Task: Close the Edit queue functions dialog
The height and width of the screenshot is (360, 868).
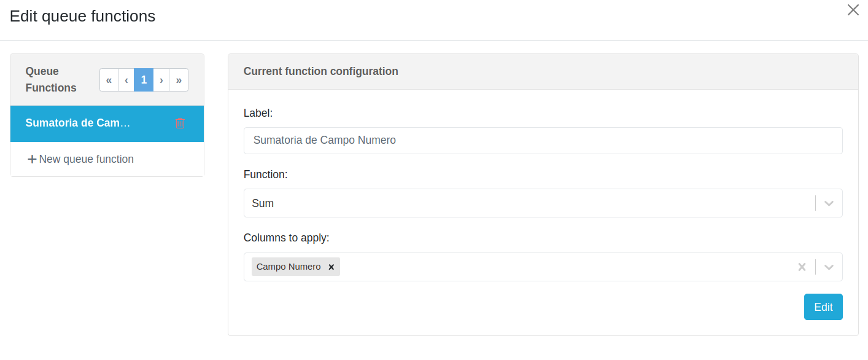Action: point(853,10)
